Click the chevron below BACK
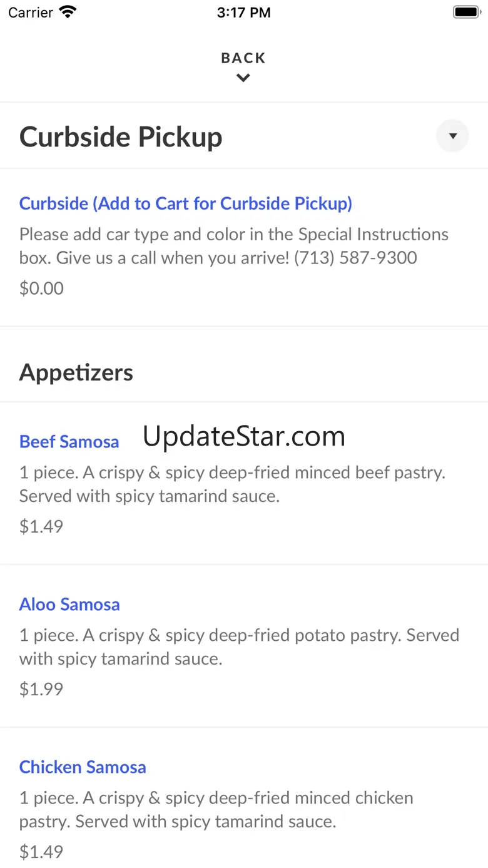Viewport: 488px width, 868px height. (243, 78)
